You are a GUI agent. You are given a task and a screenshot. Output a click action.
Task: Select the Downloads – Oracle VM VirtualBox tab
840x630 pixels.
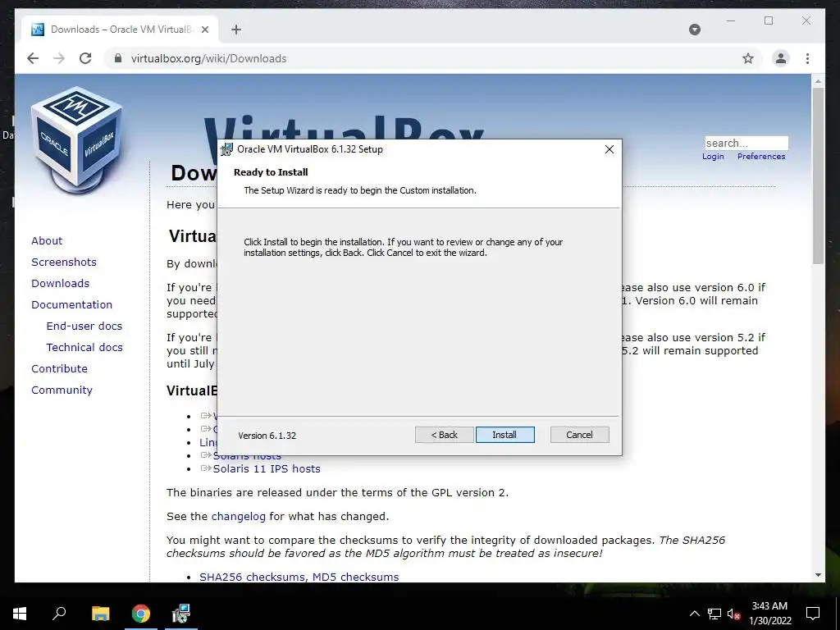pyautogui.click(x=120, y=30)
